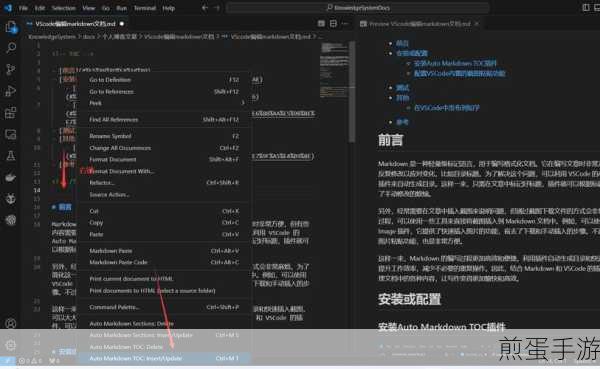Open the Extensions view
Screen dimensions: 600x369
click(x=11, y=113)
